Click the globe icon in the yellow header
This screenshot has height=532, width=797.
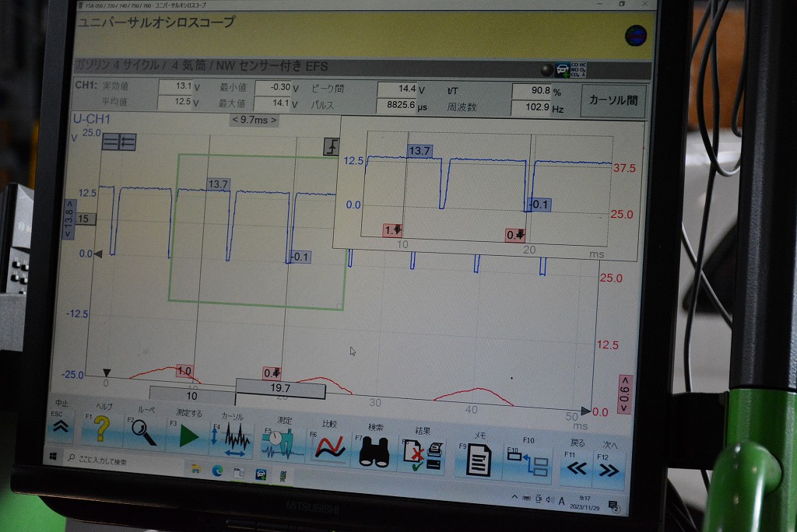[635, 36]
